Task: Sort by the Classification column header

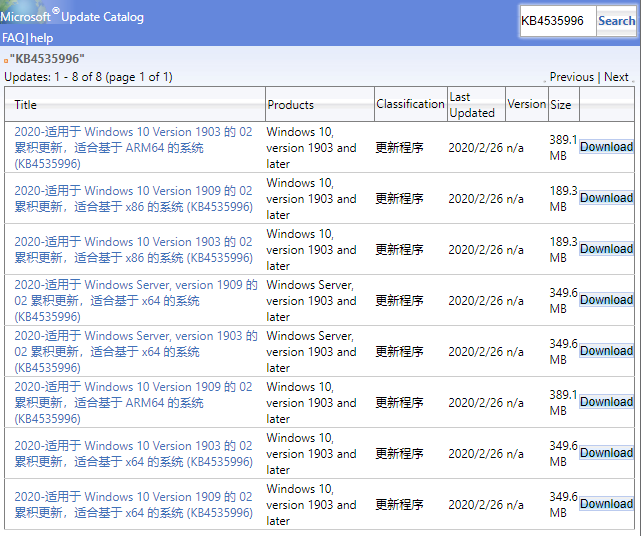Action: [410, 104]
